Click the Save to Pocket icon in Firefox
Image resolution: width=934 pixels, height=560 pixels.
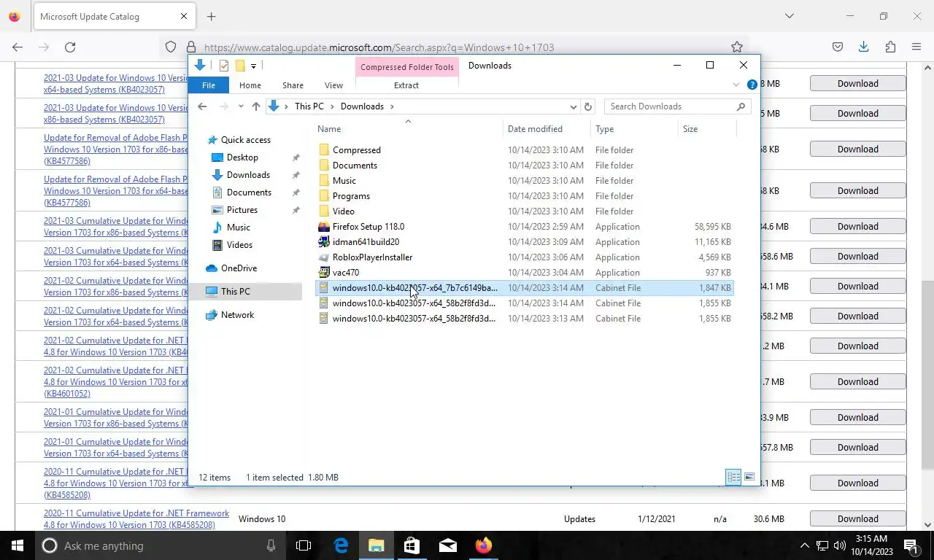[838, 47]
